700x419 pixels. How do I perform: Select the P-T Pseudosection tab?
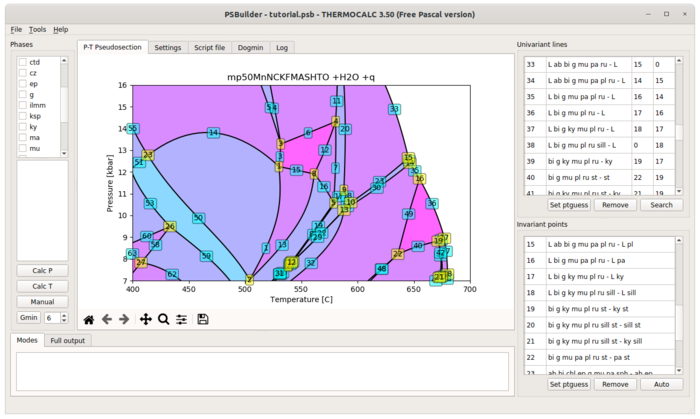coord(112,47)
